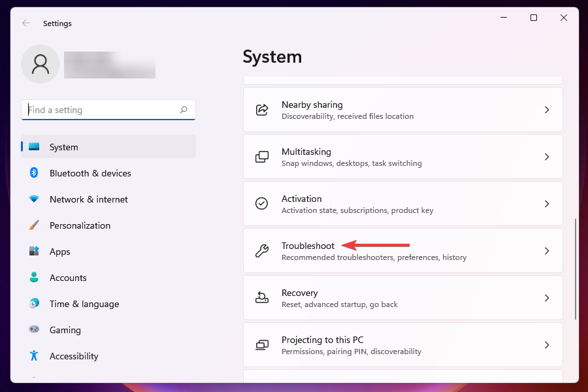Image resolution: width=588 pixels, height=392 pixels.
Task: Click the back arrow in Settings header
Action: [x=26, y=24]
